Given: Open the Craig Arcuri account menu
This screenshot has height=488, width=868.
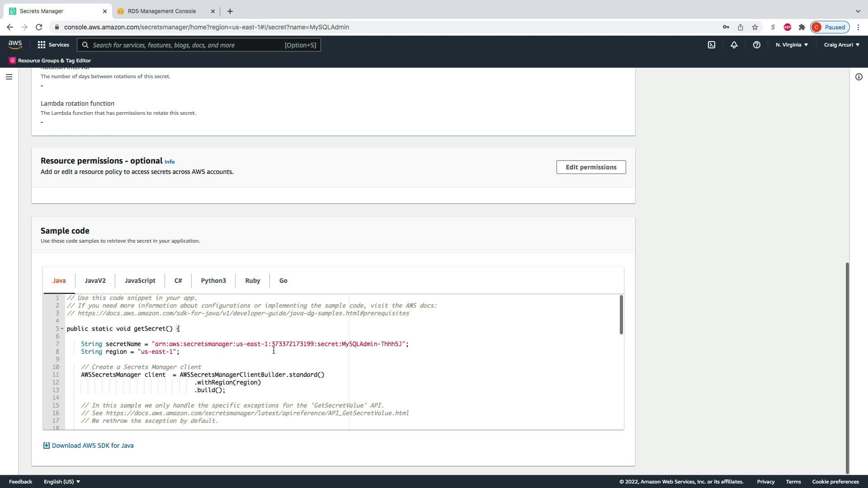Looking at the screenshot, I should (x=841, y=45).
